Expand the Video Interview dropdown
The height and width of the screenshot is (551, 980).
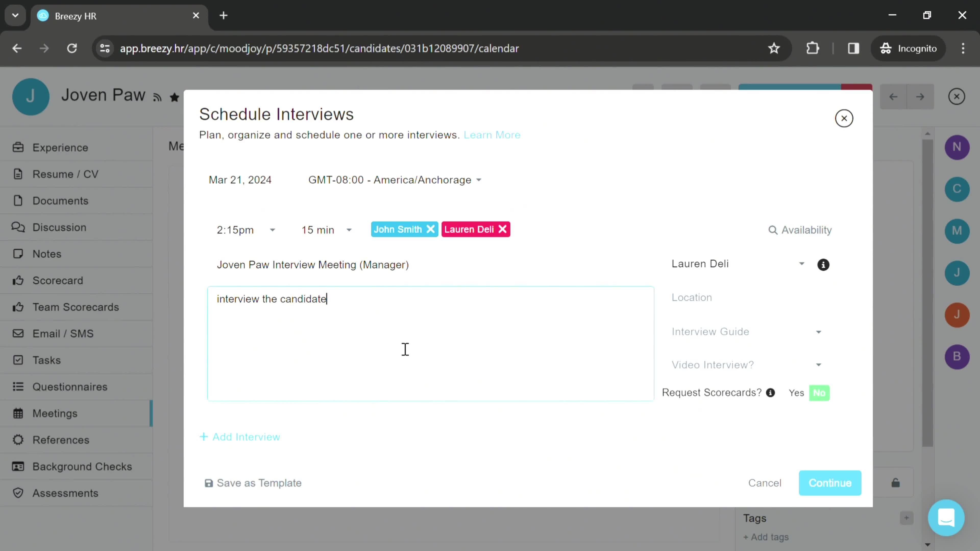coord(746,365)
